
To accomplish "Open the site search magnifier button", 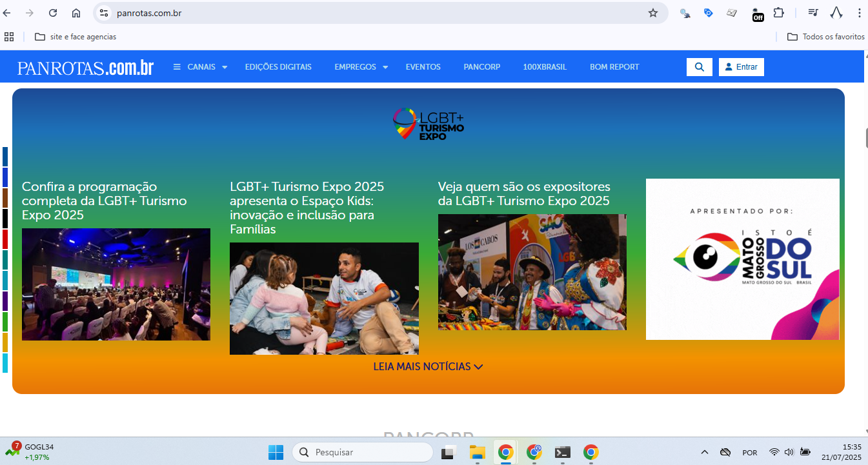I will (700, 67).
